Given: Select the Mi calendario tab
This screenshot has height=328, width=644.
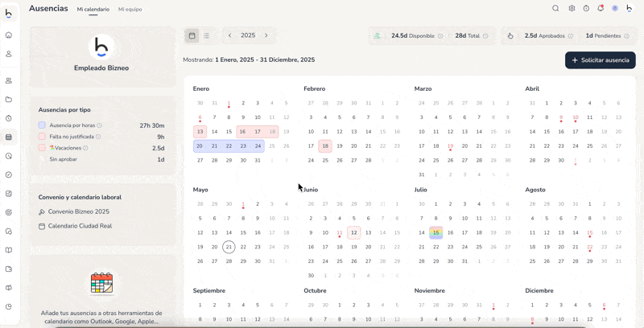Looking at the screenshot, I should [93, 9].
